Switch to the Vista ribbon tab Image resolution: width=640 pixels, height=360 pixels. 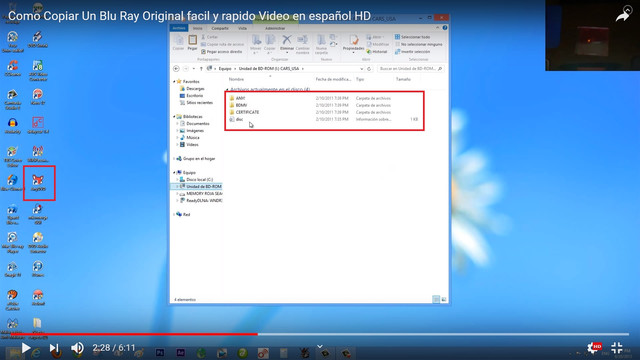[x=242, y=28]
